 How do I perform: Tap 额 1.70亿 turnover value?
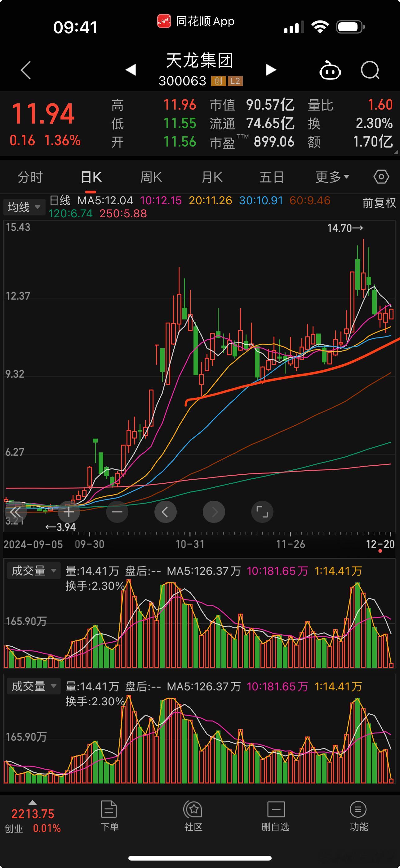click(373, 142)
